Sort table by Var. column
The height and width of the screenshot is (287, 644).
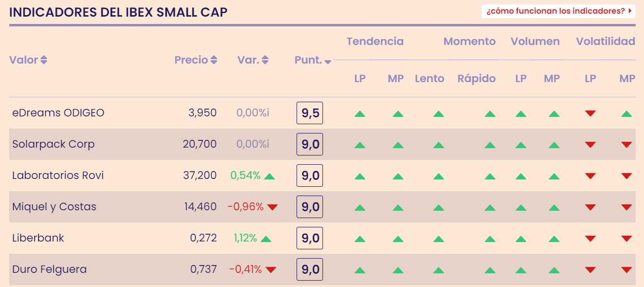[x=253, y=60]
